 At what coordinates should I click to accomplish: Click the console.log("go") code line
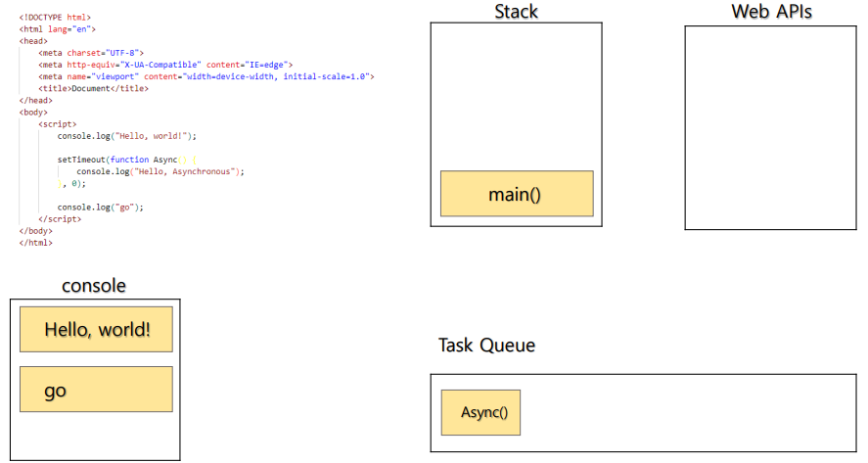[100, 208]
